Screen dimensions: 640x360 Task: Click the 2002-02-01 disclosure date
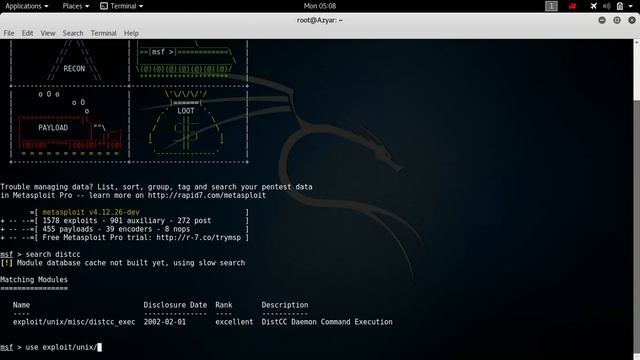164,322
